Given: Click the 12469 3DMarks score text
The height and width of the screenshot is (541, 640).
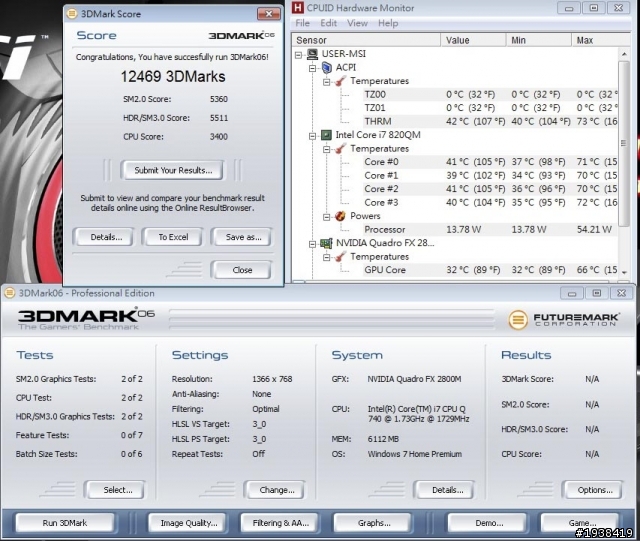Looking at the screenshot, I should click(173, 76).
